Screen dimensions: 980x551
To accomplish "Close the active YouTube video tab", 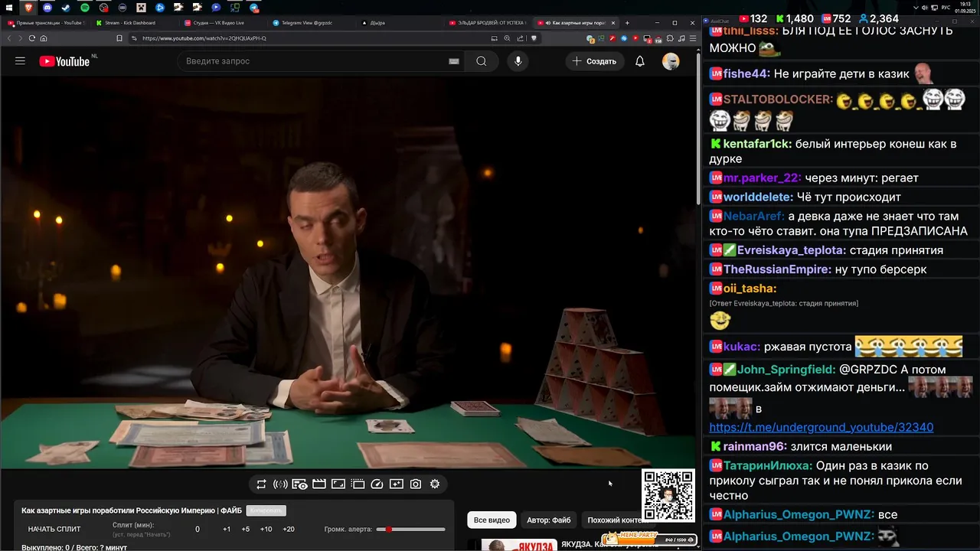I will [613, 23].
